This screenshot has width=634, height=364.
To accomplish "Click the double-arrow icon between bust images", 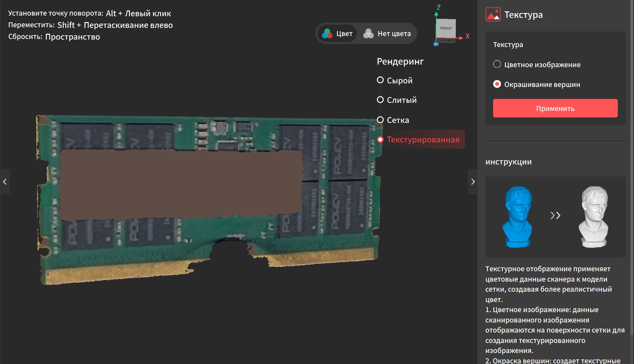I will pos(555,215).
